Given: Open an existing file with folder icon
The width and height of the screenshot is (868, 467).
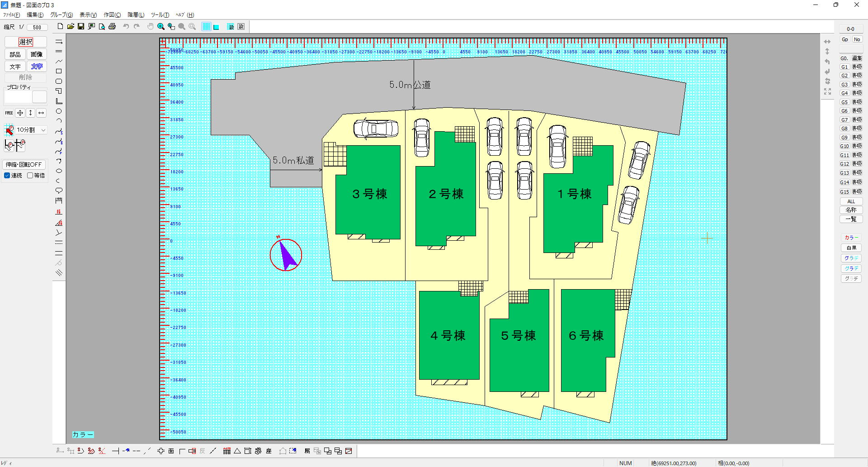Looking at the screenshot, I should click(x=71, y=27).
